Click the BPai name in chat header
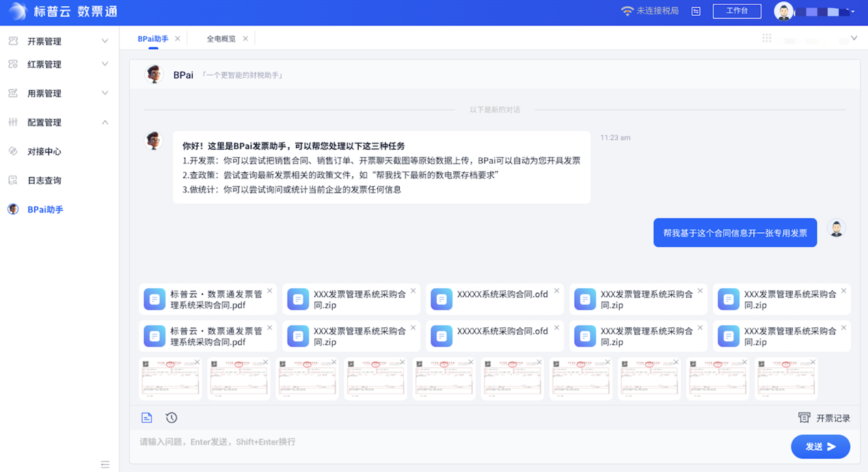The width and height of the screenshot is (868, 472). click(183, 75)
